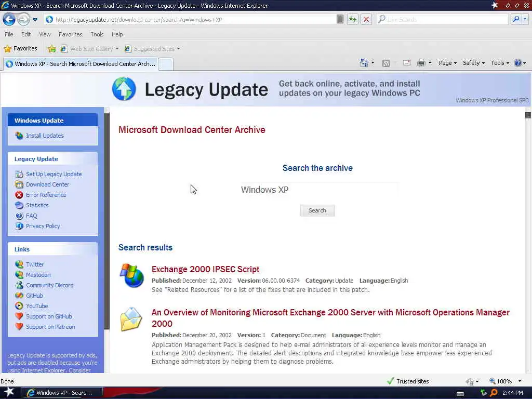Click the Stop loading red X button

tap(366, 19)
